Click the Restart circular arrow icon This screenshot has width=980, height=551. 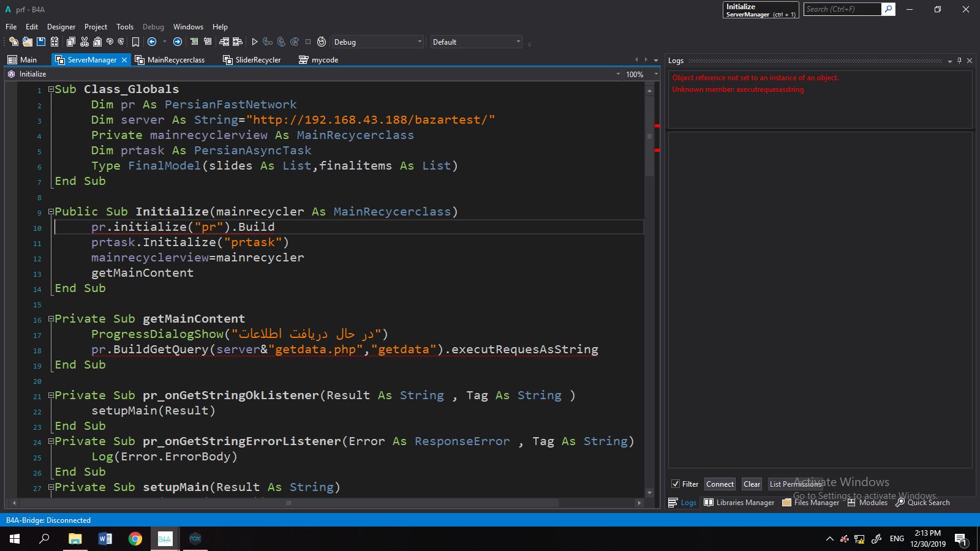(x=322, y=42)
